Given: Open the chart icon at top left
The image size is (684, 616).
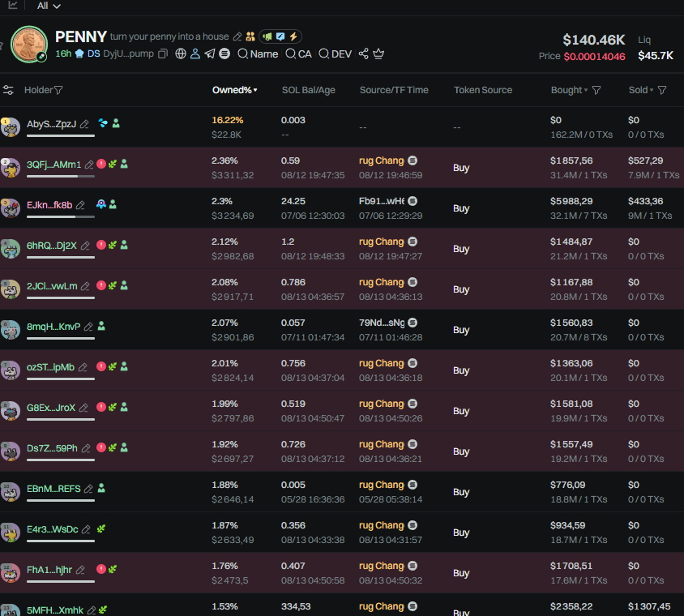Looking at the screenshot, I should click(x=13, y=5).
